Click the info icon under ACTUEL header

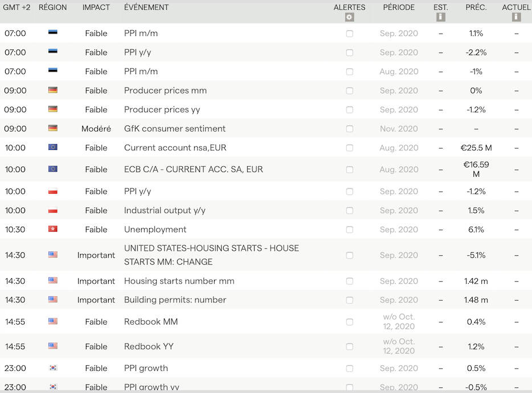pyautogui.click(x=516, y=17)
